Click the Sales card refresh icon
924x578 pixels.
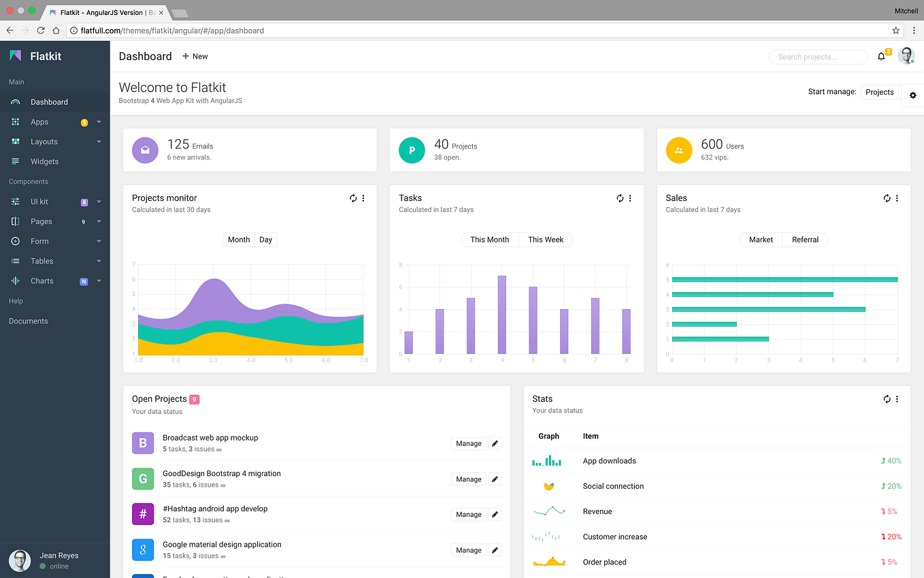[x=887, y=198]
